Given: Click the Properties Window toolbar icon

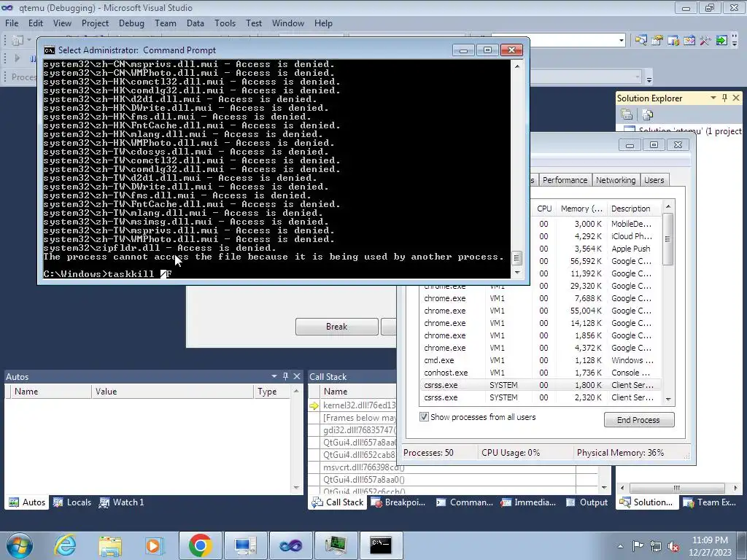Looking at the screenshot, I should (x=657, y=41).
